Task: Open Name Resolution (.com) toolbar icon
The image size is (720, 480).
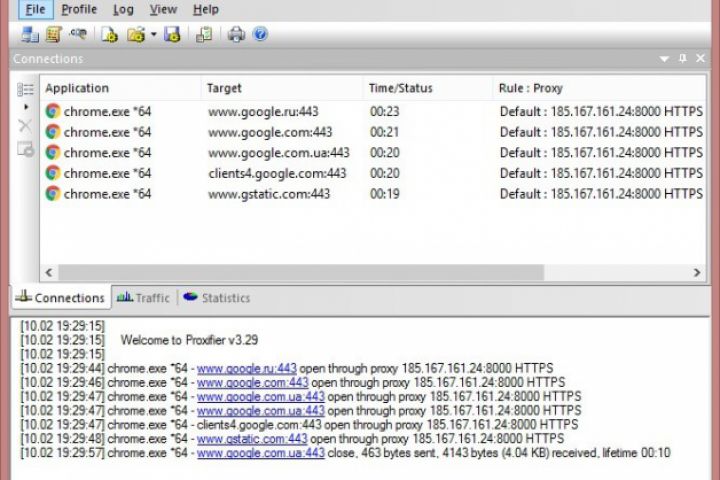Action: tap(78, 34)
